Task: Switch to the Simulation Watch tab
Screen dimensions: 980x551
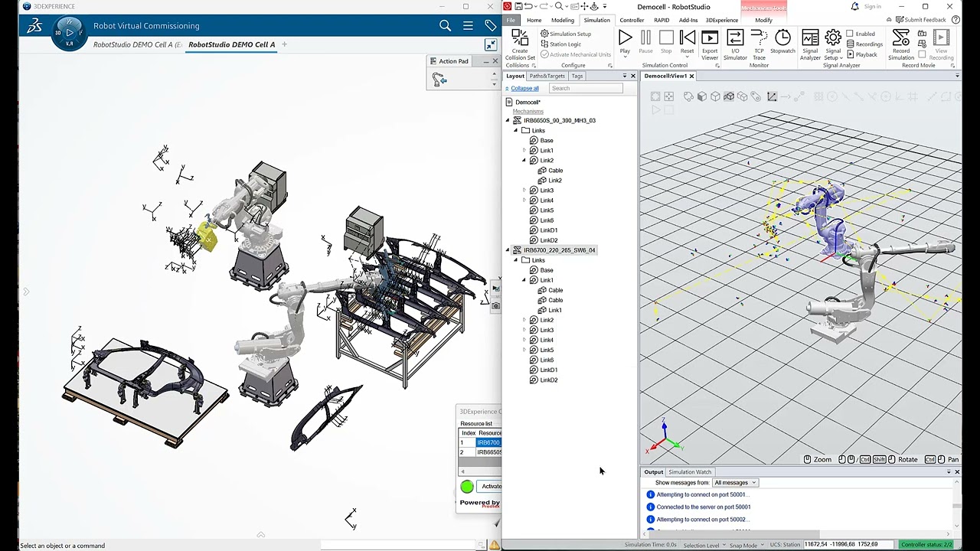Action: (x=690, y=472)
